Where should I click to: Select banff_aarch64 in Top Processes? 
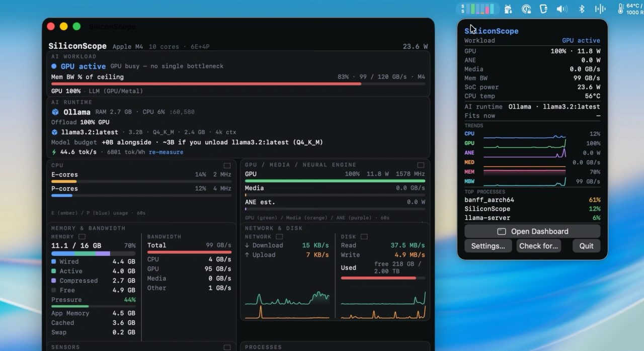pyautogui.click(x=532, y=200)
